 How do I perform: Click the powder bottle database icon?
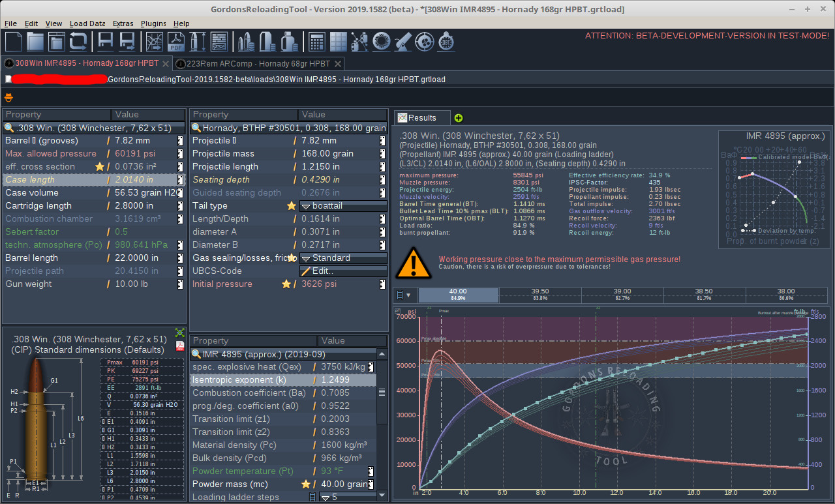coord(289,42)
